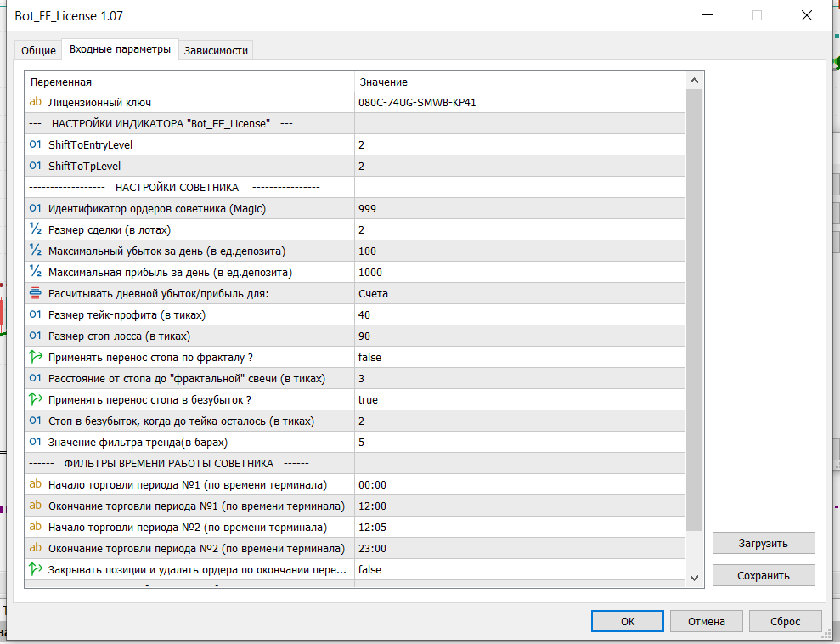Open the Зависимости tab
This screenshot has height=644, width=840.
[x=216, y=50]
